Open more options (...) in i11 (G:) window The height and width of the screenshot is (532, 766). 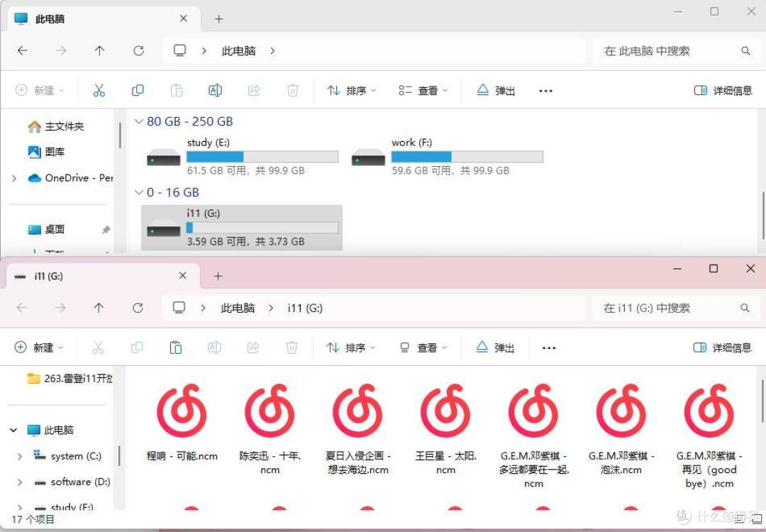pos(548,348)
